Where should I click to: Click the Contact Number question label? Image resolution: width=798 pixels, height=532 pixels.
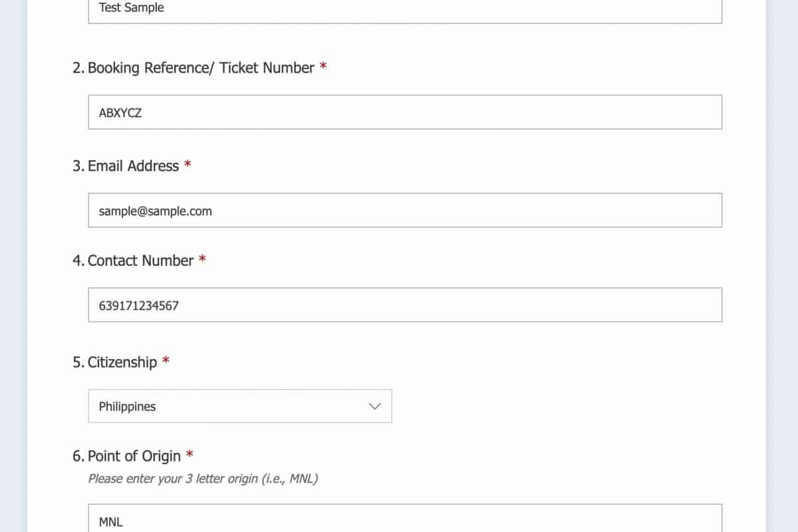pos(140,261)
